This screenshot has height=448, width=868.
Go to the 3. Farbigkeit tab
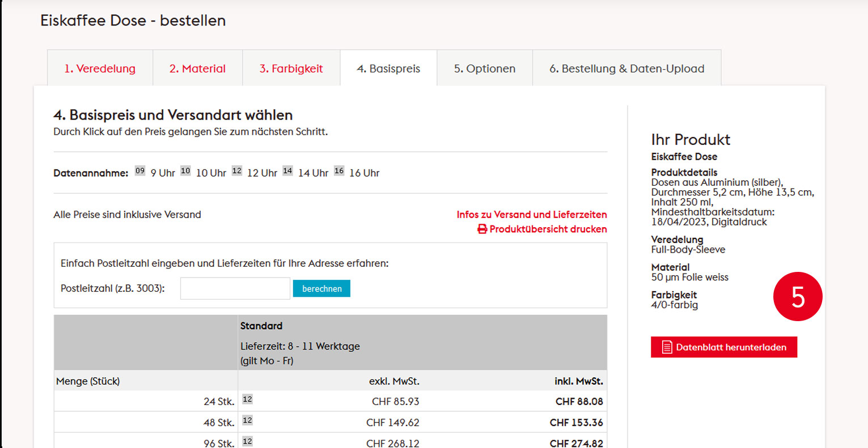(x=291, y=69)
